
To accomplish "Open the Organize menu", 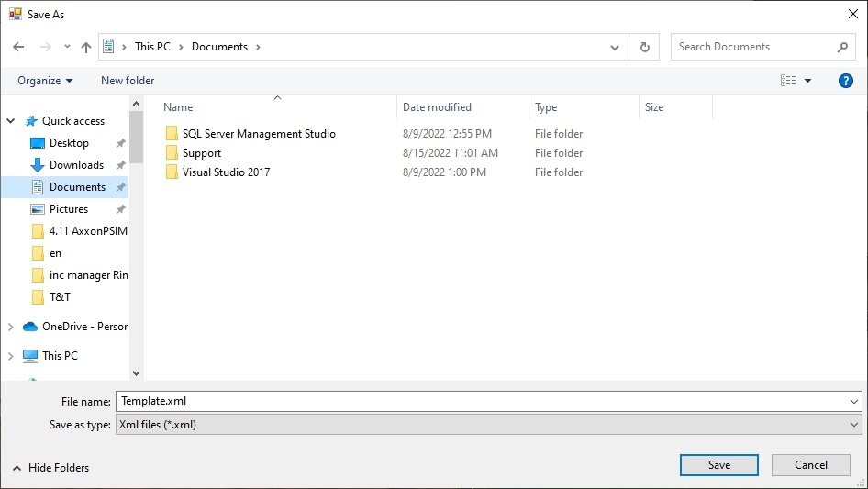I will [x=45, y=81].
